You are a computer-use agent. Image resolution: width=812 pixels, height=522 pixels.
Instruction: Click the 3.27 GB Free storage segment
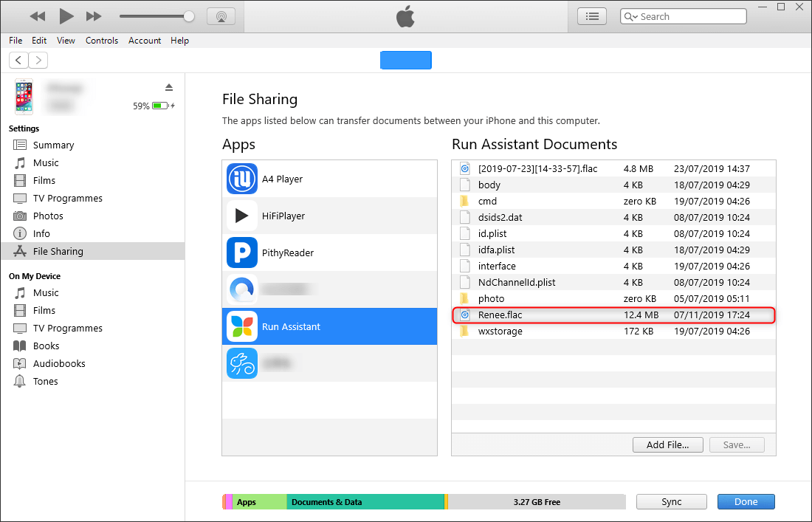(537, 502)
